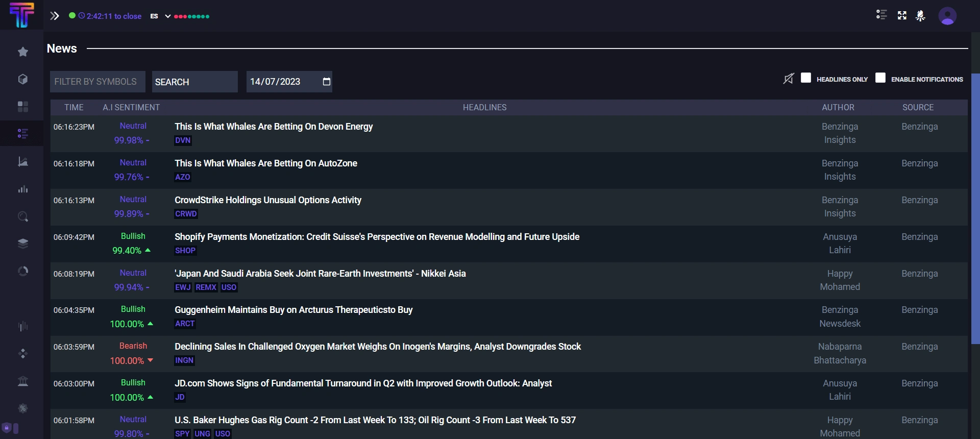Click the TIME column header
Image resolution: width=980 pixels, height=439 pixels.
pyautogui.click(x=74, y=107)
